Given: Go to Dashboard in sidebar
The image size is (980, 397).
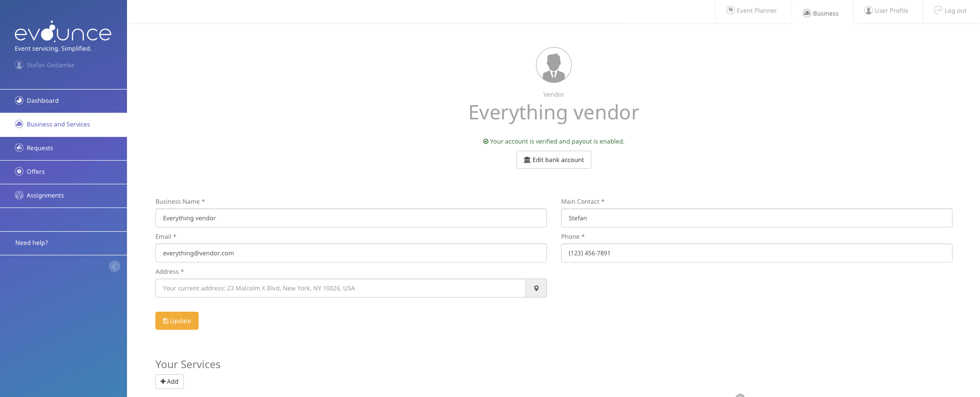Looking at the screenshot, I should (64, 101).
